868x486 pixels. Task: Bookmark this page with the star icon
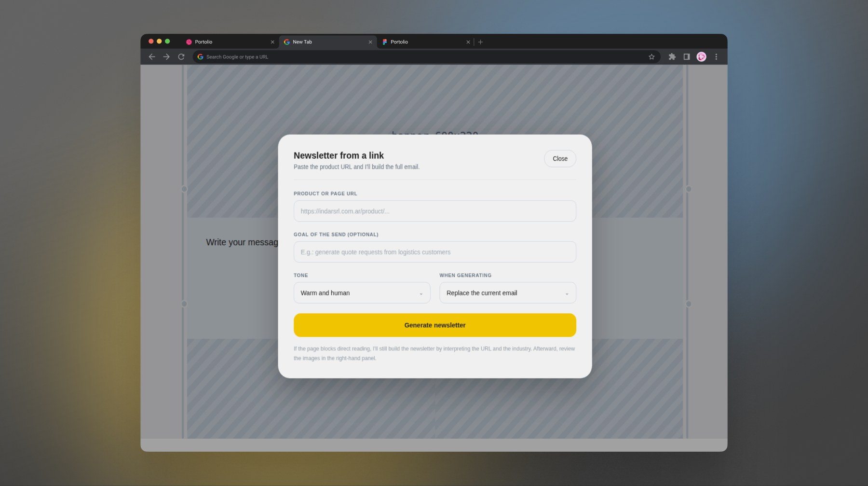click(651, 57)
